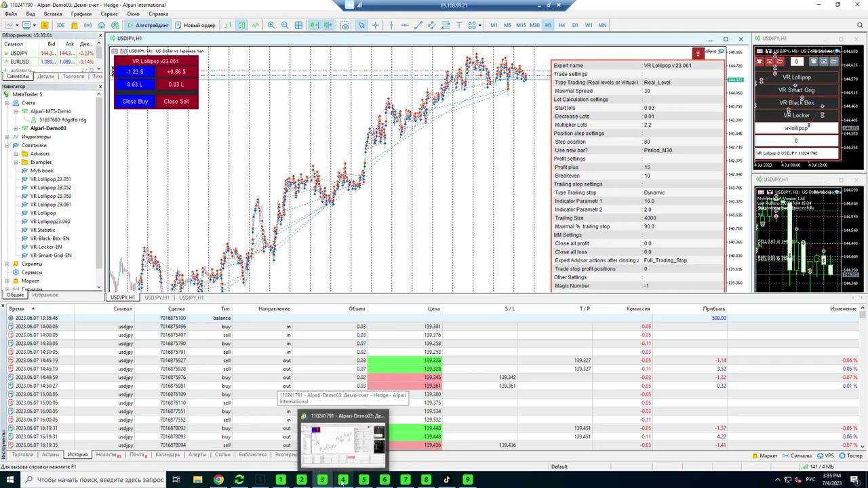Viewport: 868px width, 488px height.
Task: Expand the Скрипты tree node
Action: [x=7, y=264]
